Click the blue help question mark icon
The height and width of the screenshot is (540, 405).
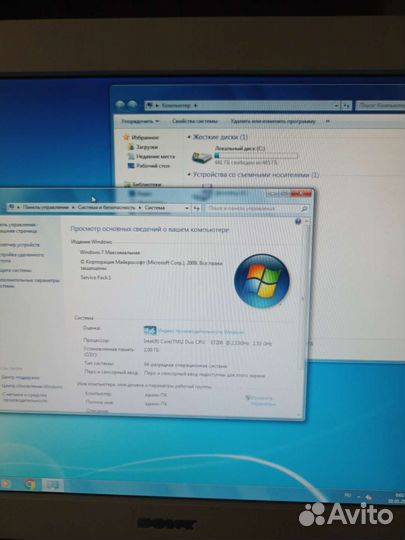298,221
